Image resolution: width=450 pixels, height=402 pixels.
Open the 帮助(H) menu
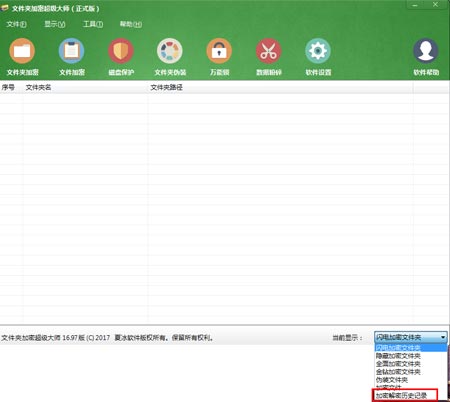[131, 24]
